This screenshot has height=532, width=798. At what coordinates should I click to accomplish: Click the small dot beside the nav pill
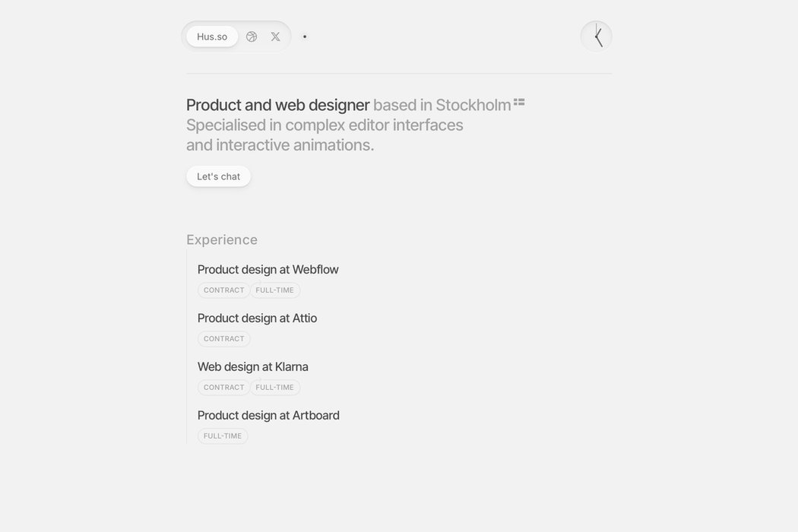(x=304, y=36)
